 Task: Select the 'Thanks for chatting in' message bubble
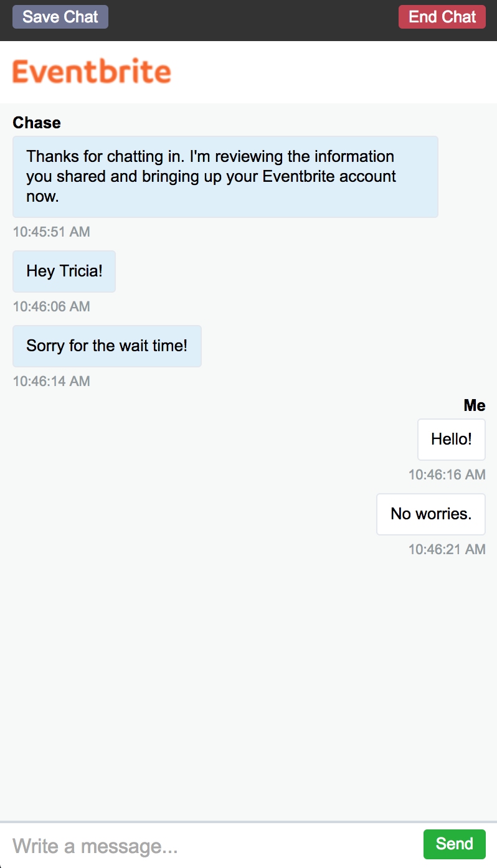click(225, 177)
